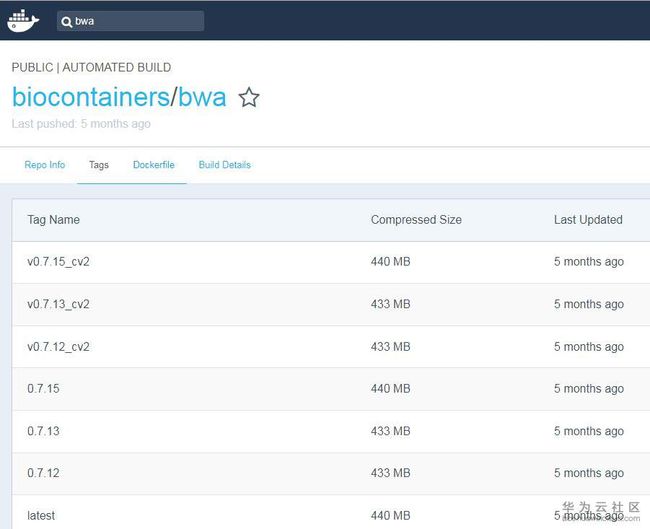
Task: View the Build Details tab
Action: click(225, 165)
